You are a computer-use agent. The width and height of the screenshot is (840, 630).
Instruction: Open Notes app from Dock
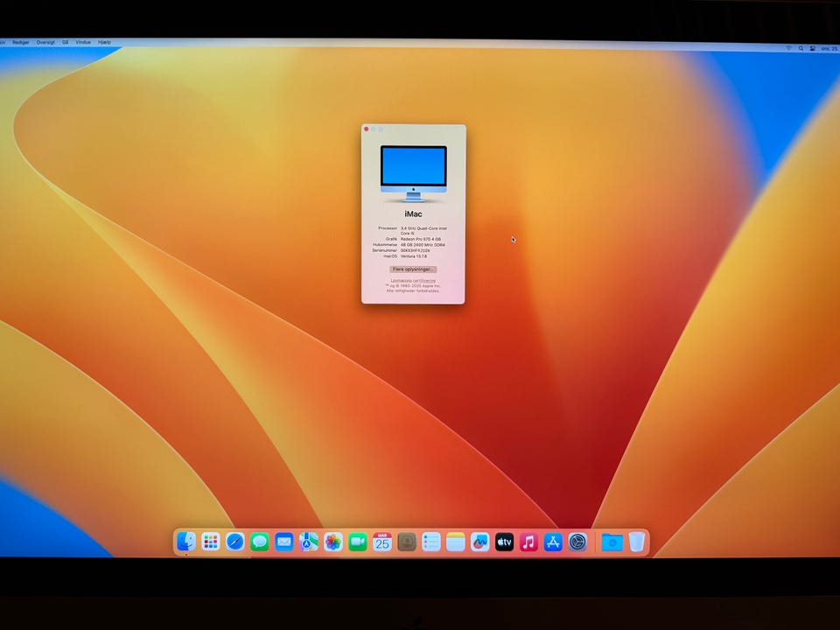tap(455, 542)
